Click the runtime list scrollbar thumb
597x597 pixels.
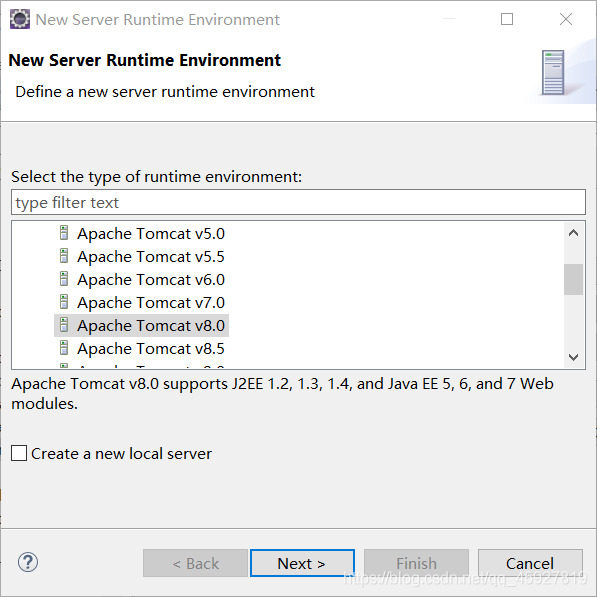click(573, 279)
